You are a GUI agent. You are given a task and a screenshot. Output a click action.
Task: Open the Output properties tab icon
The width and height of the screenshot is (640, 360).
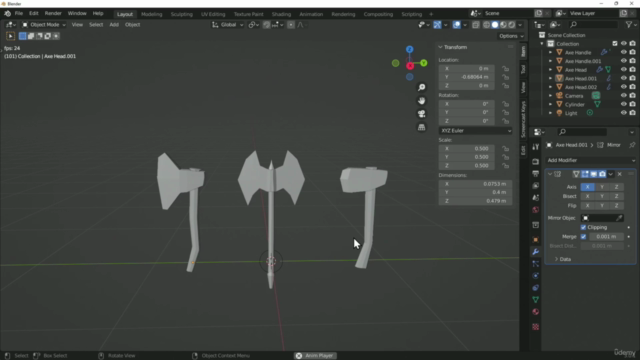coord(536,174)
